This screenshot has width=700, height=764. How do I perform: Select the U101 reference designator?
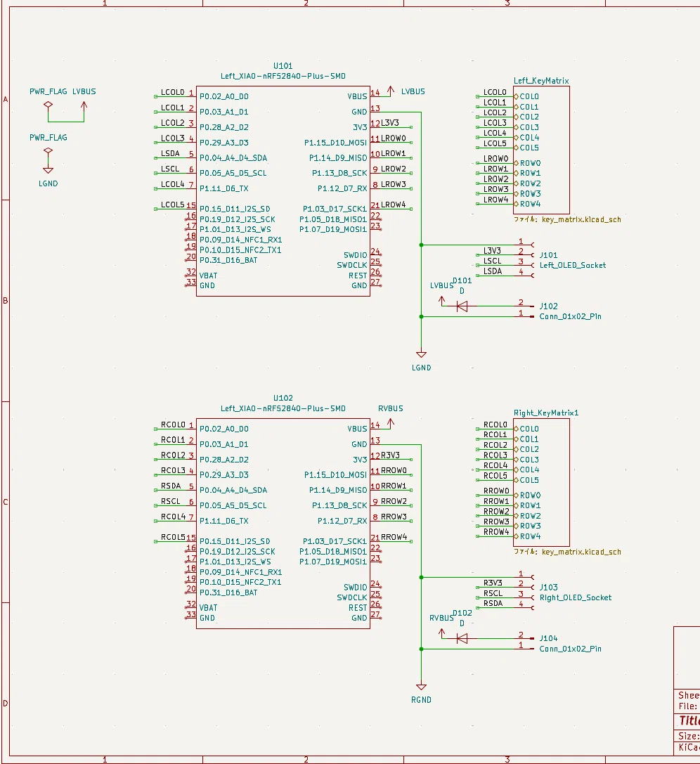tap(283, 66)
